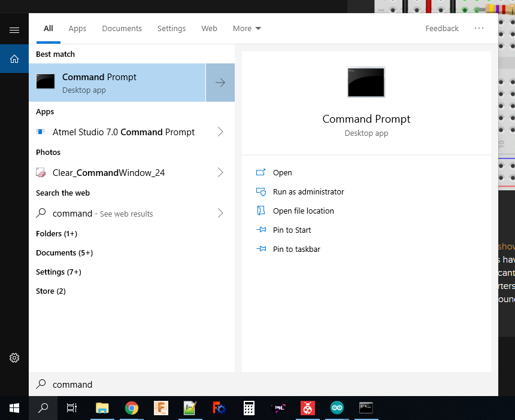The image size is (515, 420).
Task: Open Arduino IDE from the taskbar
Action: (x=337, y=408)
